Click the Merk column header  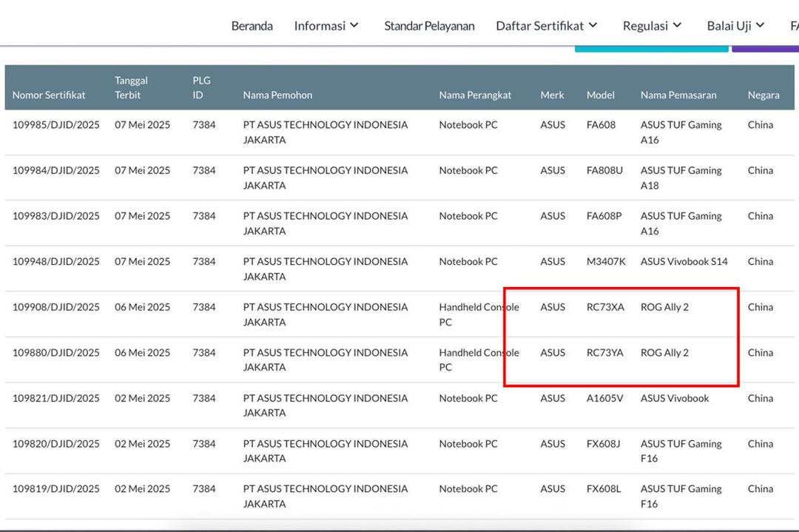(x=552, y=95)
